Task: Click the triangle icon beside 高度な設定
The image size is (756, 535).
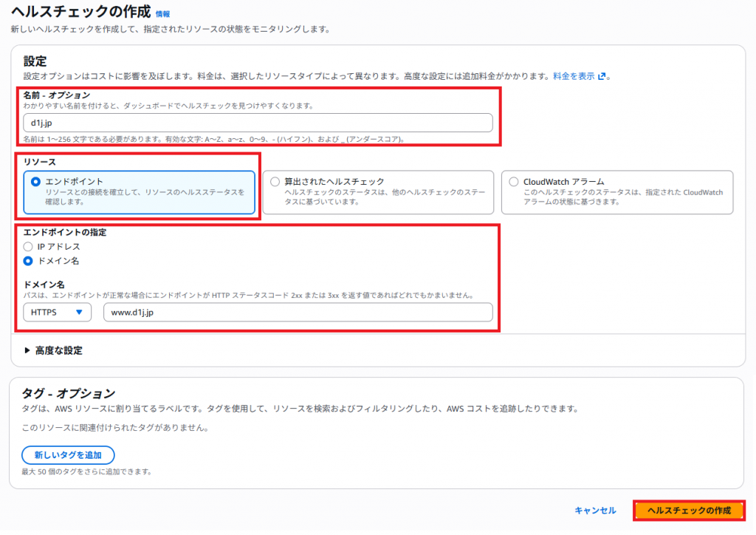Action: click(27, 351)
